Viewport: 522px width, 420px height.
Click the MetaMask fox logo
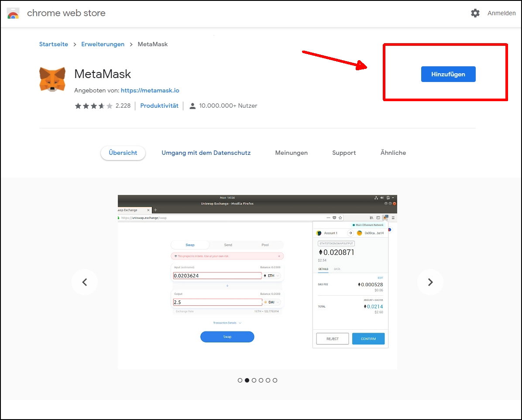tap(52, 79)
